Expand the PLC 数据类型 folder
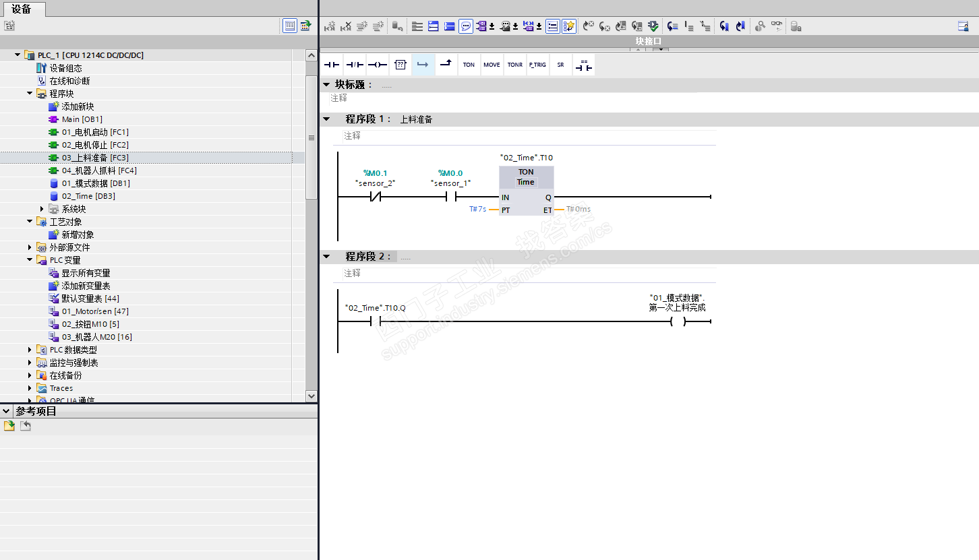The width and height of the screenshot is (979, 560). 30,350
